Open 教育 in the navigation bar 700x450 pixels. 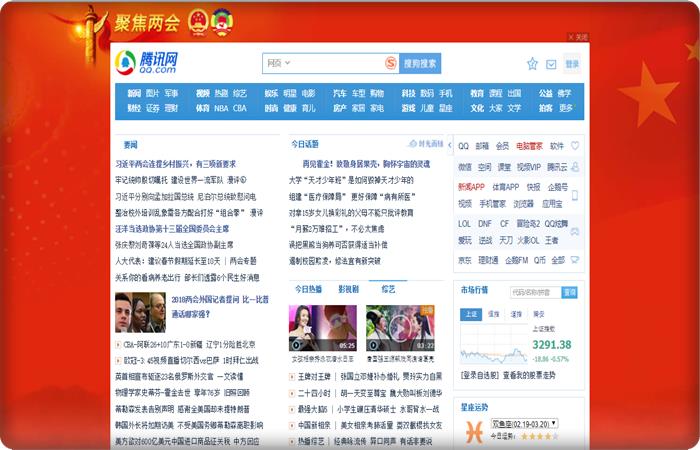(x=477, y=93)
